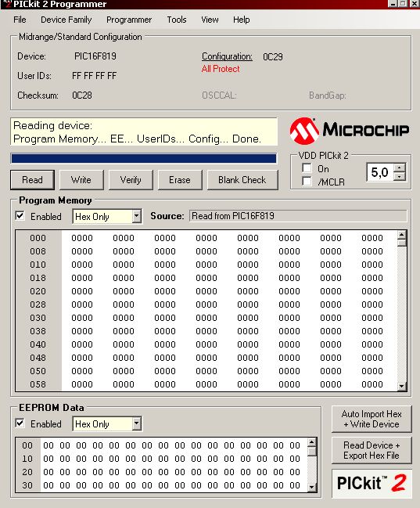Screen dimensions: 420x508
Task: Click the Verify button
Action: click(x=131, y=180)
